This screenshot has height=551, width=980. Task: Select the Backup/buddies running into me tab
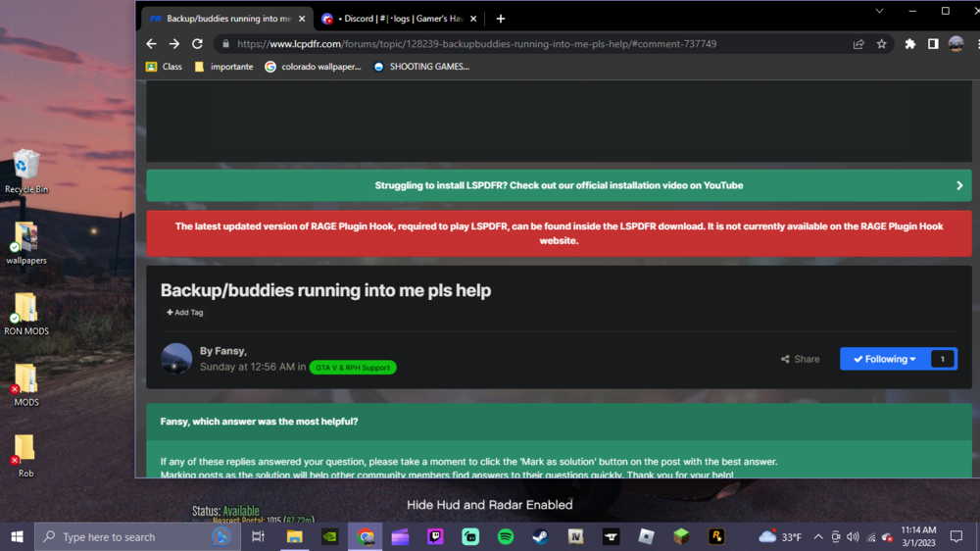[228, 19]
